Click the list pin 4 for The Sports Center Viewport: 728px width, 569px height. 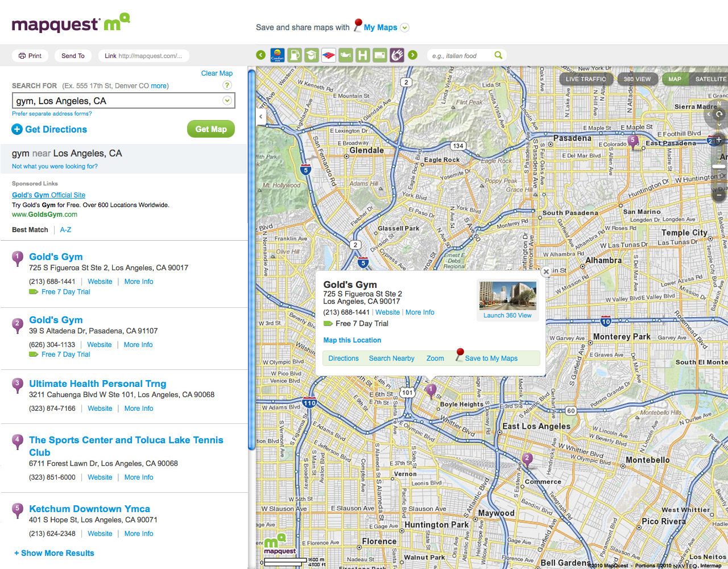(x=18, y=442)
